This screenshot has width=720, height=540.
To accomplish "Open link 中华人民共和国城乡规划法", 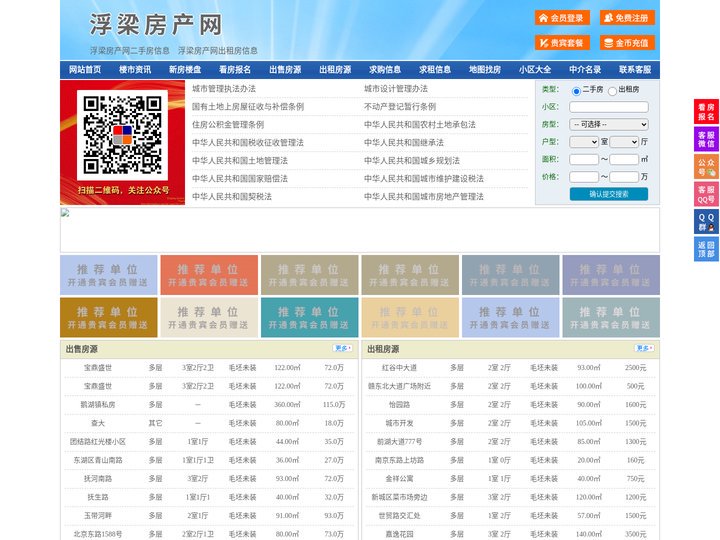I will pyautogui.click(x=412, y=160).
